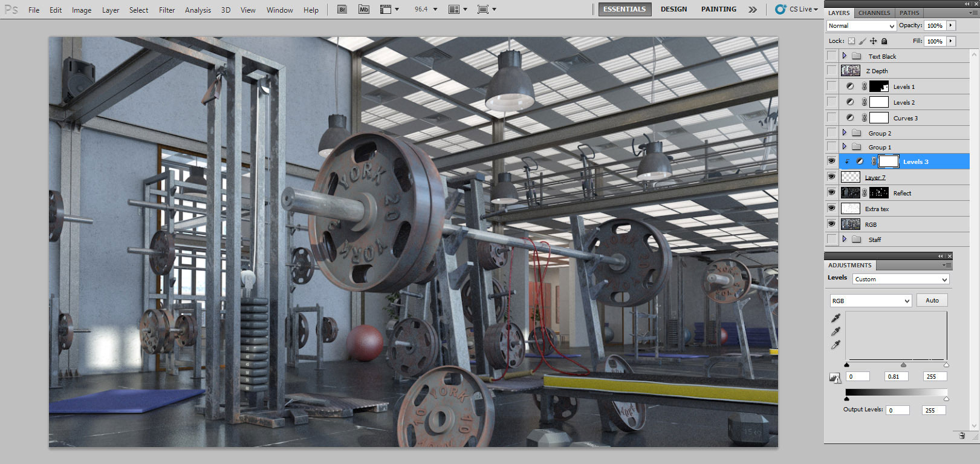Switch to the Design workspace

673,9
